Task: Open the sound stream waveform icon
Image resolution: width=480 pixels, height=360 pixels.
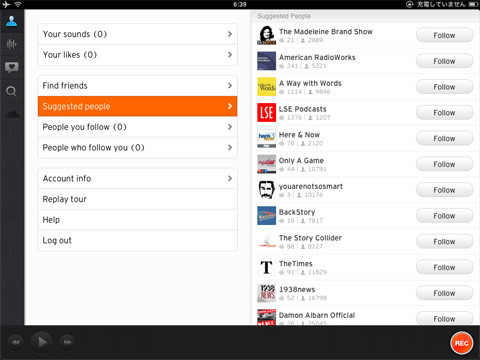Action: pos(11,44)
